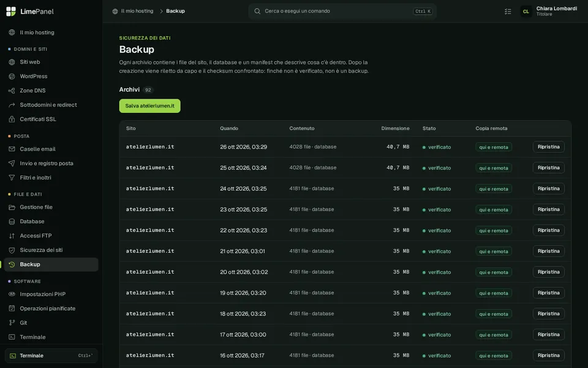Click the Operazioni pianificate calendar icon

coord(12,309)
